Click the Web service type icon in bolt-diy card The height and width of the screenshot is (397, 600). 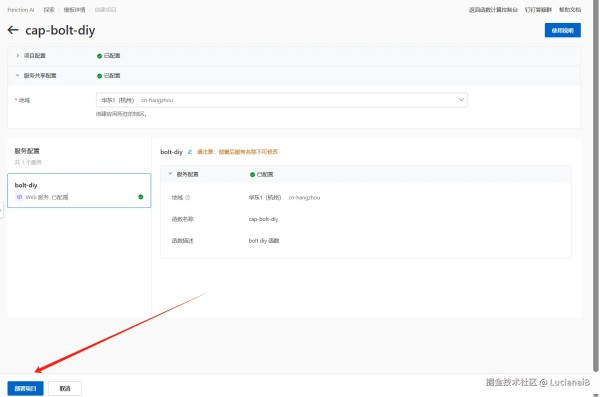(x=20, y=197)
